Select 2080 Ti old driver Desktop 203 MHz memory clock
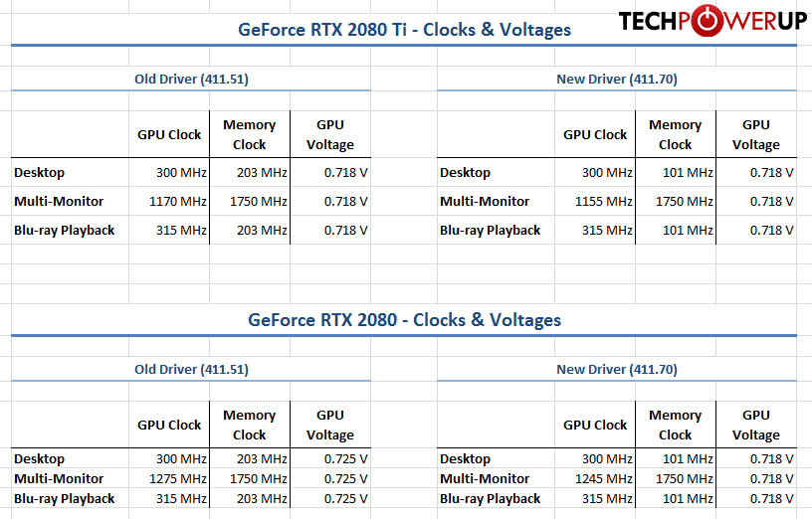Image resolution: width=812 pixels, height=519 pixels. click(x=262, y=173)
